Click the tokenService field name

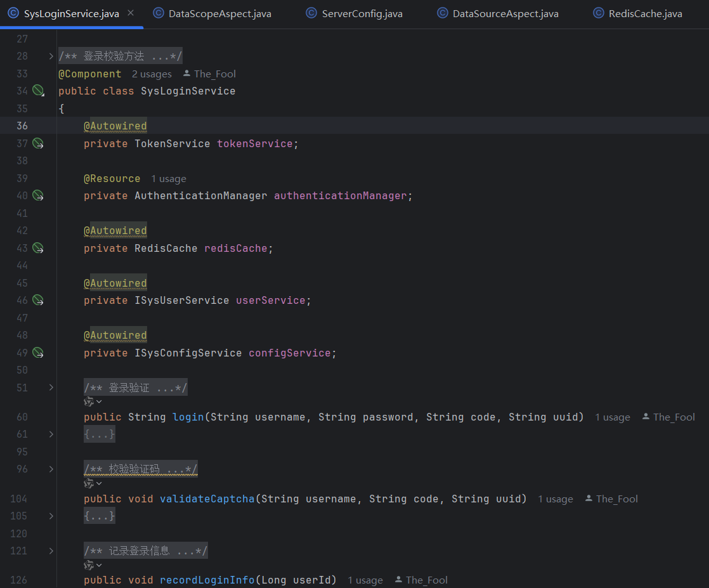(x=255, y=144)
